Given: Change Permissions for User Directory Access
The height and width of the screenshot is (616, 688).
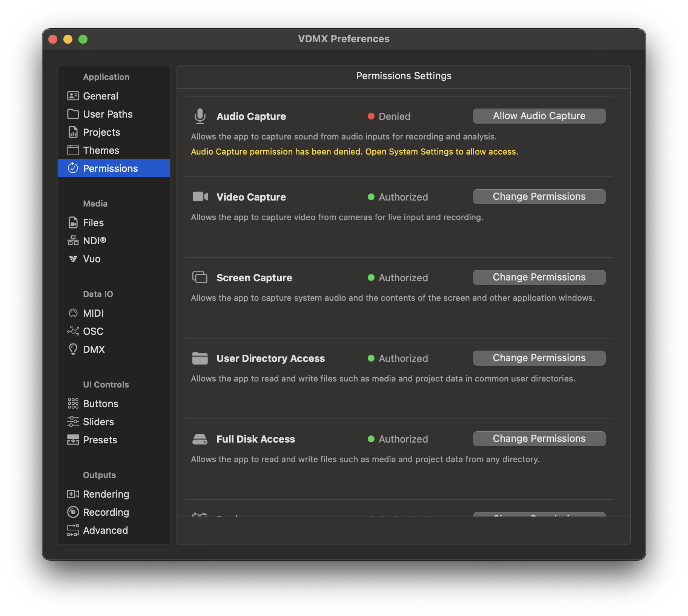Looking at the screenshot, I should [539, 358].
